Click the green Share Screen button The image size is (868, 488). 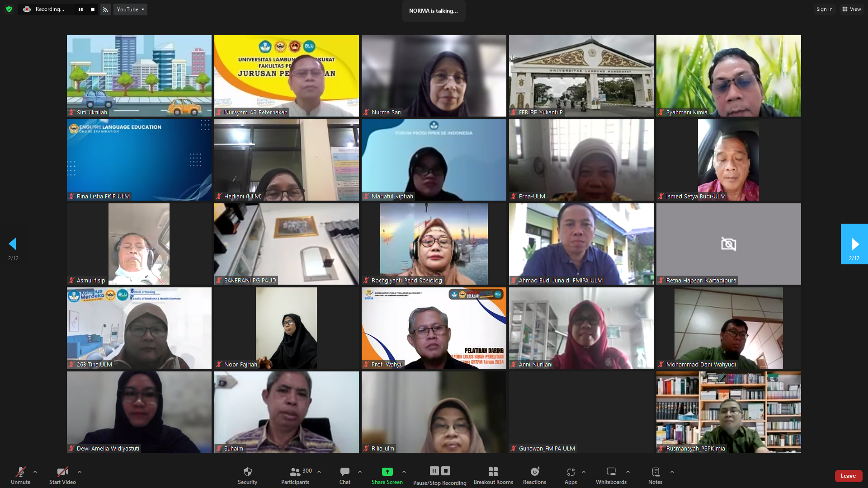pos(387,475)
